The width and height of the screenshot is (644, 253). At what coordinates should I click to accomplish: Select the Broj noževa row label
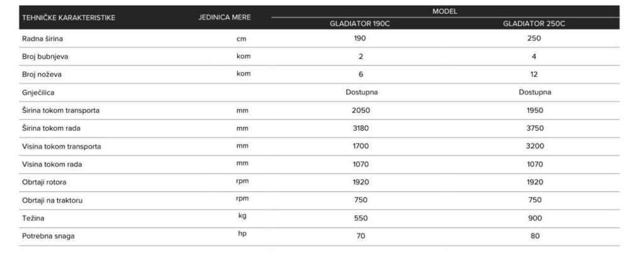[x=43, y=74]
